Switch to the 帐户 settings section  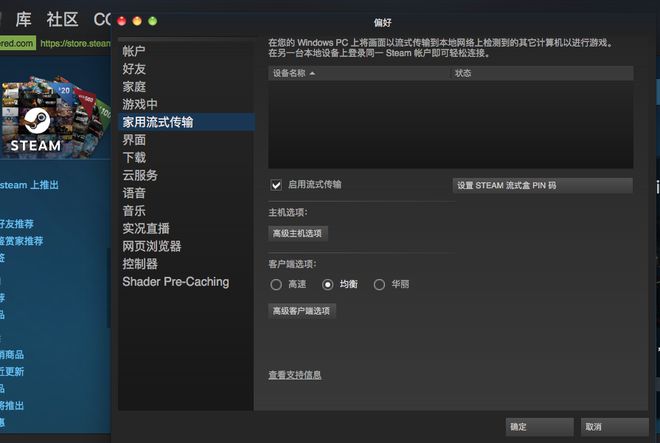135,51
